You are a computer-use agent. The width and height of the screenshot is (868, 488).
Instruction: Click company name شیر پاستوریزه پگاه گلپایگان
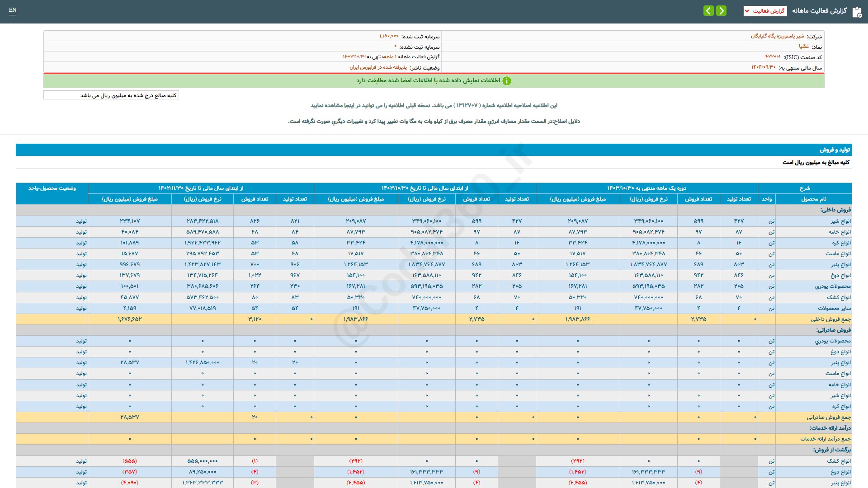pos(777,36)
